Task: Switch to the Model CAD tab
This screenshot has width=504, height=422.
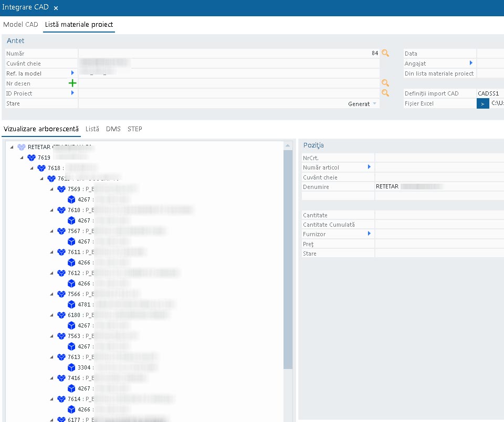Action: [21, 25]
